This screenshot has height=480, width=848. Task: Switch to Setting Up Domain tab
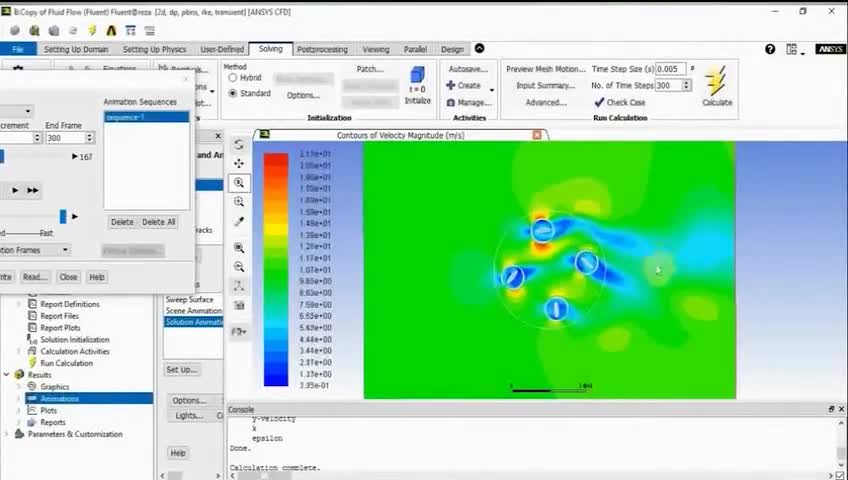[76, 49]
